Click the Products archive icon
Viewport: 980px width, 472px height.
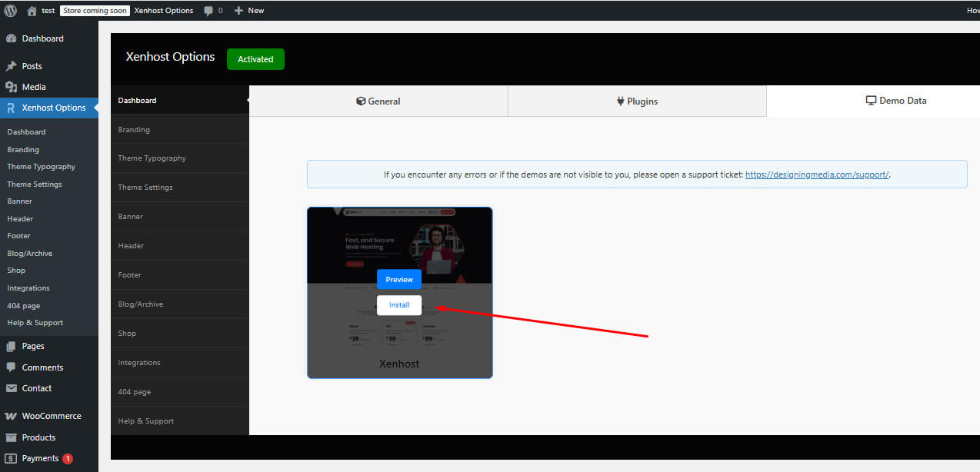click(x=11, y=437)
